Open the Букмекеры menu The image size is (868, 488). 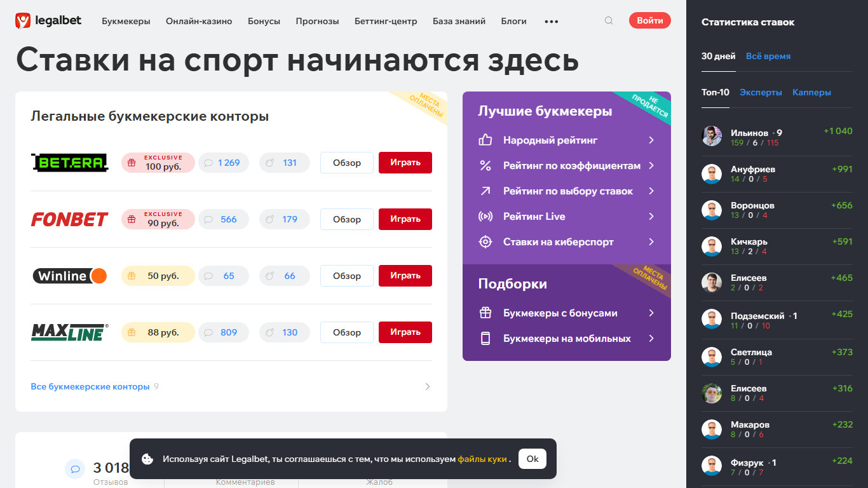coord(126,21)
